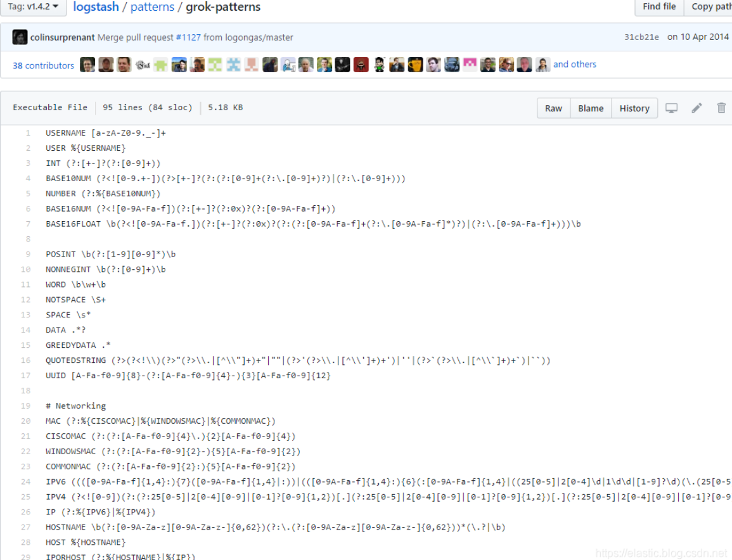Open the dark green puzzle identicon avatar
Image resolution: width=732 pixels, height=560 pixels.
[x=160, y=65]
